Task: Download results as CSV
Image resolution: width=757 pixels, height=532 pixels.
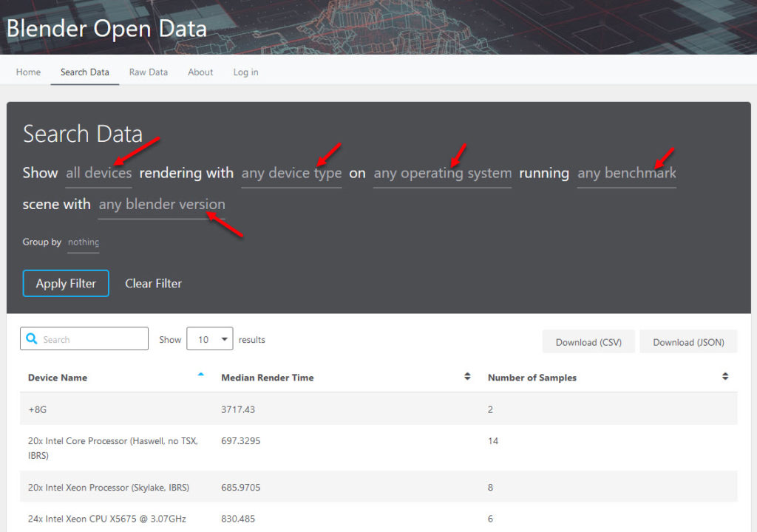Action: pos(588,341)
